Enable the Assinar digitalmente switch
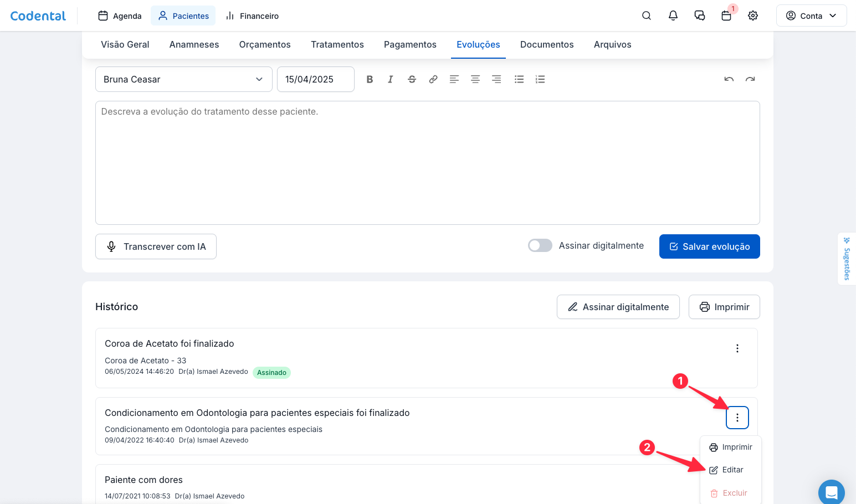Viewport: 856px width, 504px height. point(540,245)
